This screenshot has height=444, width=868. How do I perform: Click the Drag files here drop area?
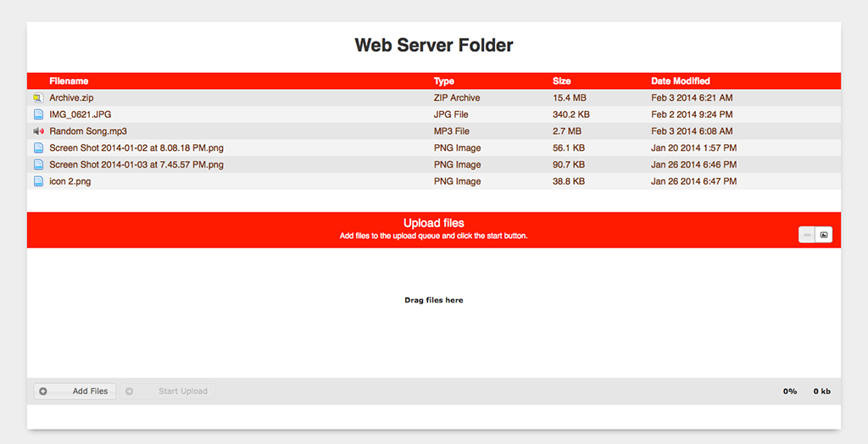pos(434,301)
